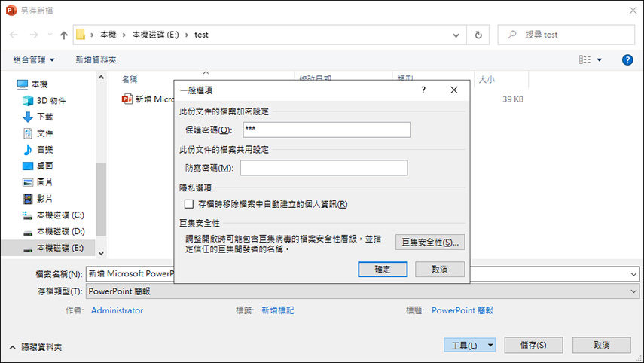Click the 防寫密碼 input field

(324, 168)
